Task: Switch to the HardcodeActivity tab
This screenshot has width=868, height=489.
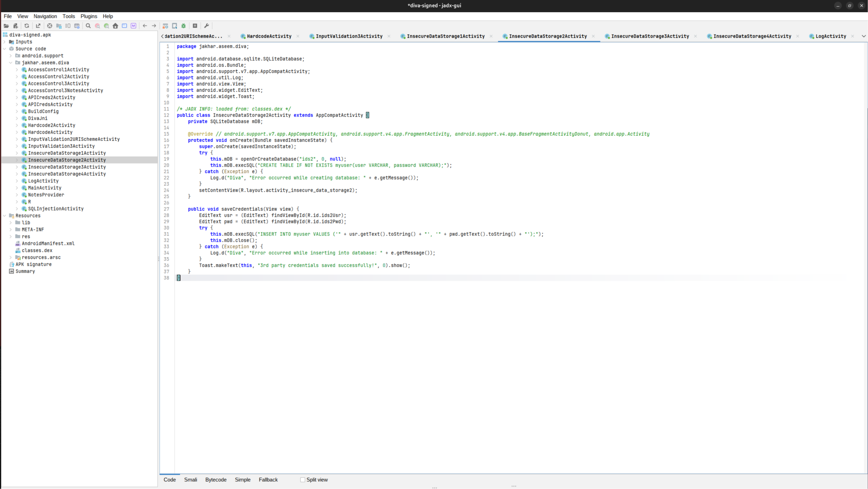Action: coord(269,36)
